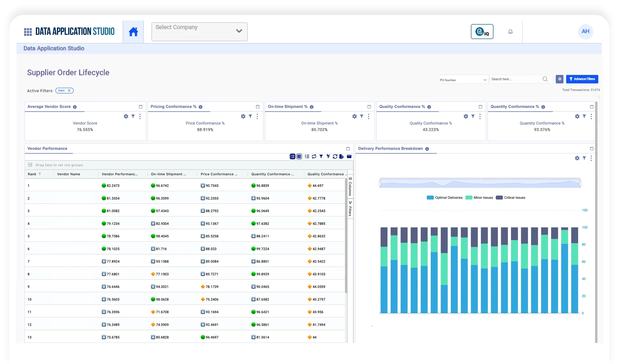The height and width of the screenshot is (364, 619).
Task: Open the three-dot menu on Pricing Conformance card
Action: click(x=257, y=116)
